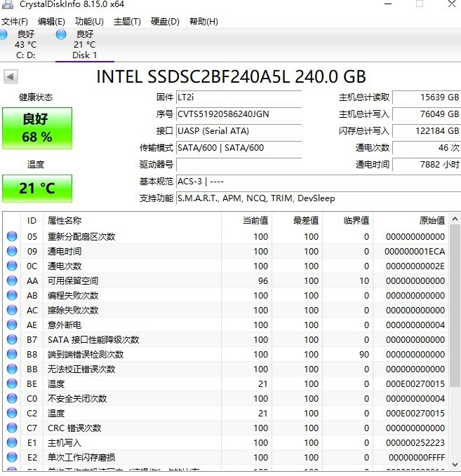
Task: Click status orb for attribute AB
Action: (12, 295)
